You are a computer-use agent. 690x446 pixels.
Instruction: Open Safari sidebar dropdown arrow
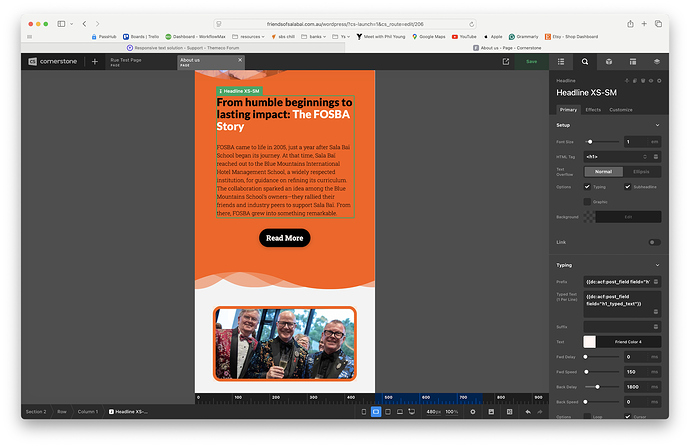pos(71,24)
